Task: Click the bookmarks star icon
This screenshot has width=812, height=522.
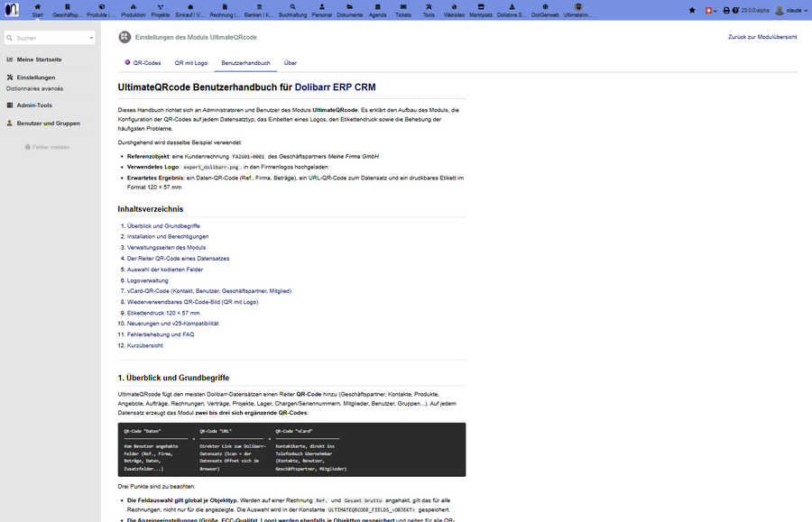Action: tap(692, 10)
